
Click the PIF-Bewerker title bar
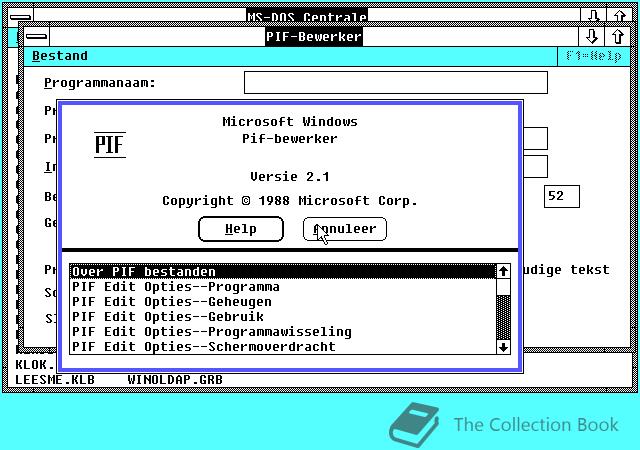(x=314, y=36)
